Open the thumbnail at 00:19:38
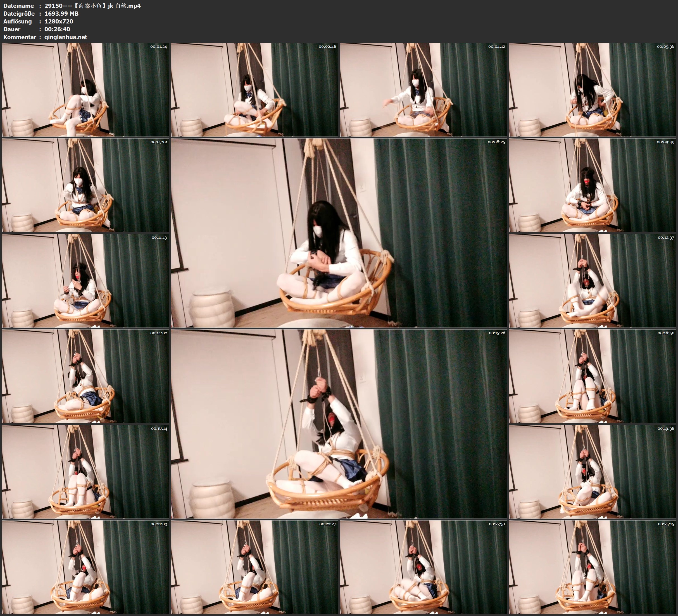Viewport: 678px width, 616px height. tap(592, 471)
